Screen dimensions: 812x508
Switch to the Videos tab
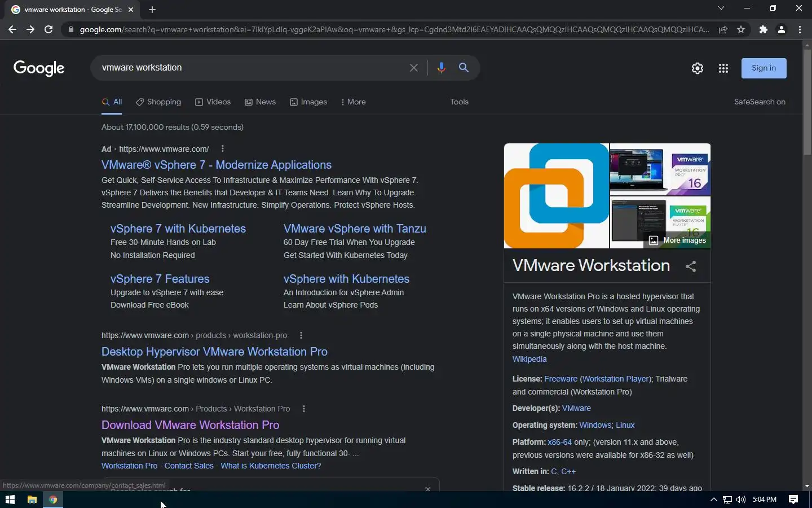pyautogui.click(x=213, y=102)
